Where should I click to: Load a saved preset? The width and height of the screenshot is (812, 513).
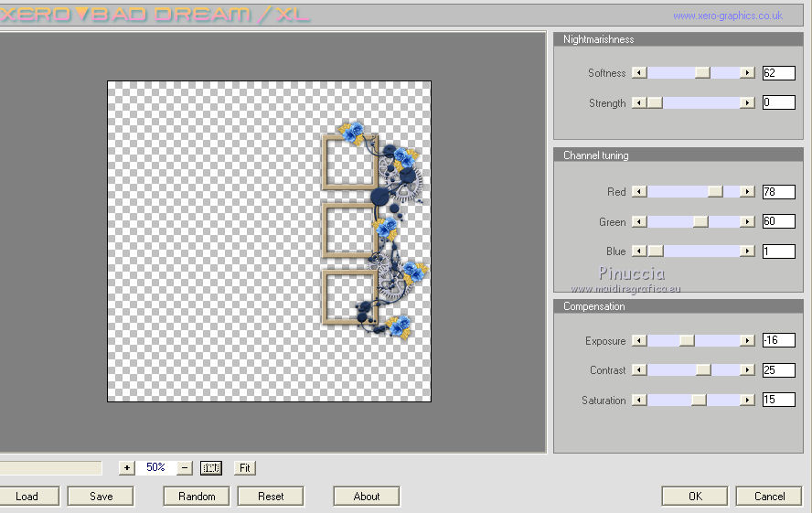coord(27,496)
